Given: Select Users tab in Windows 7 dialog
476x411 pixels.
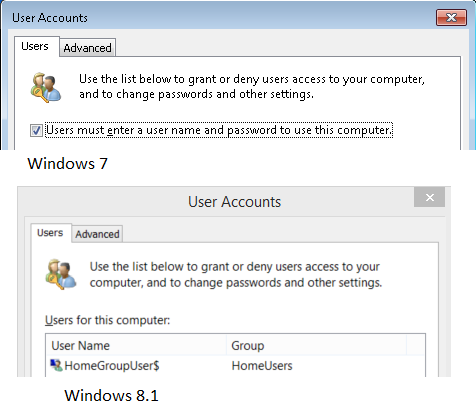Looking at the screenshot, I should [x=37, y=46].
